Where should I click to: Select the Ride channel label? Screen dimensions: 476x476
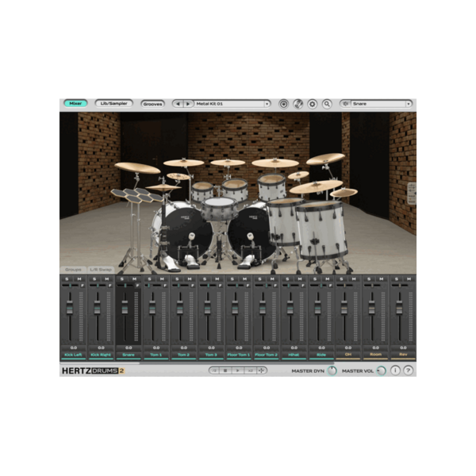321,355
